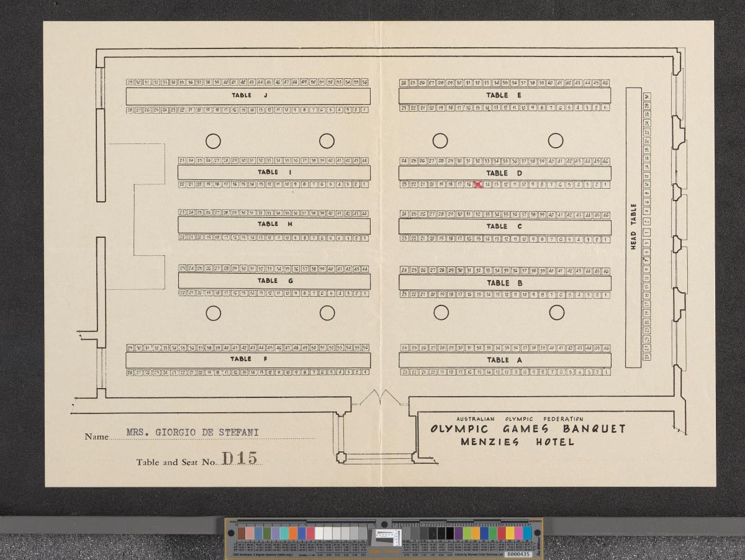Screen dimensions: 745x560
Task: Click seat 56 at Table F
Action: [x=364, y=348]
